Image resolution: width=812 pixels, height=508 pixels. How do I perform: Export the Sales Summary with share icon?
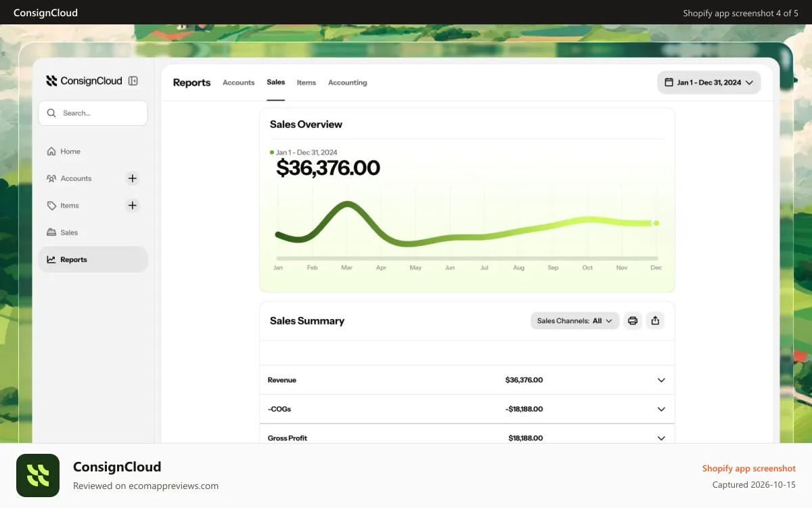click(655, 321)
